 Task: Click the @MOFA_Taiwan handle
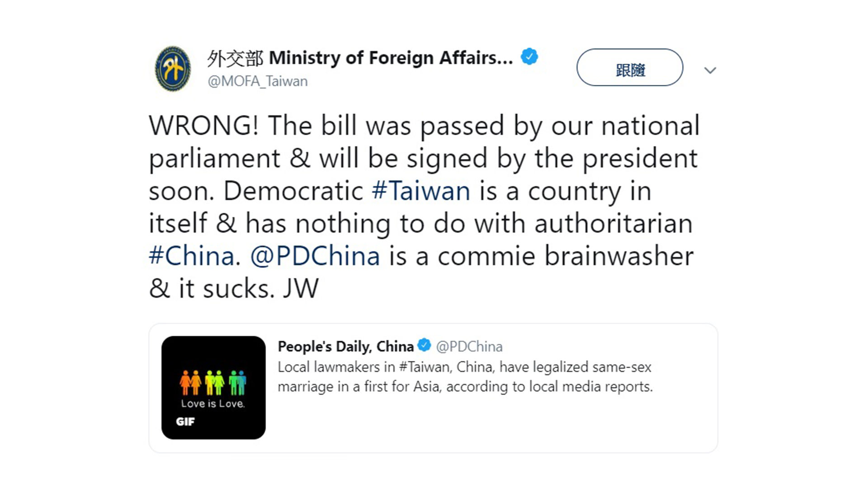pyautogui.click(x=258, y=81)
